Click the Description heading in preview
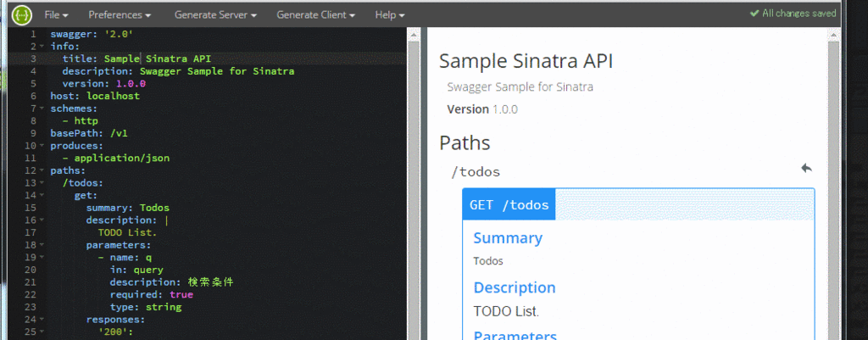Screen dimensions: 868x340 click(x=515, y=288)
